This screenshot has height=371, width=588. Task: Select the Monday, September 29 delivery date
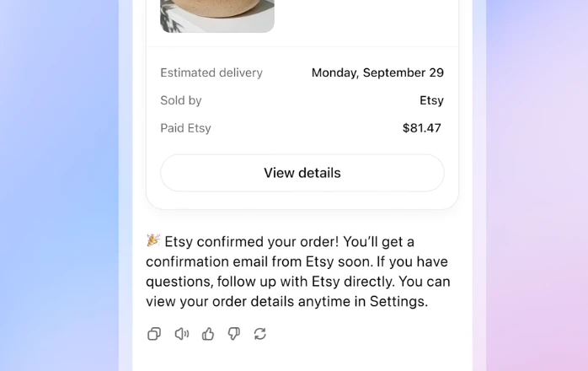pyautogui.click(x=377, y=73)
